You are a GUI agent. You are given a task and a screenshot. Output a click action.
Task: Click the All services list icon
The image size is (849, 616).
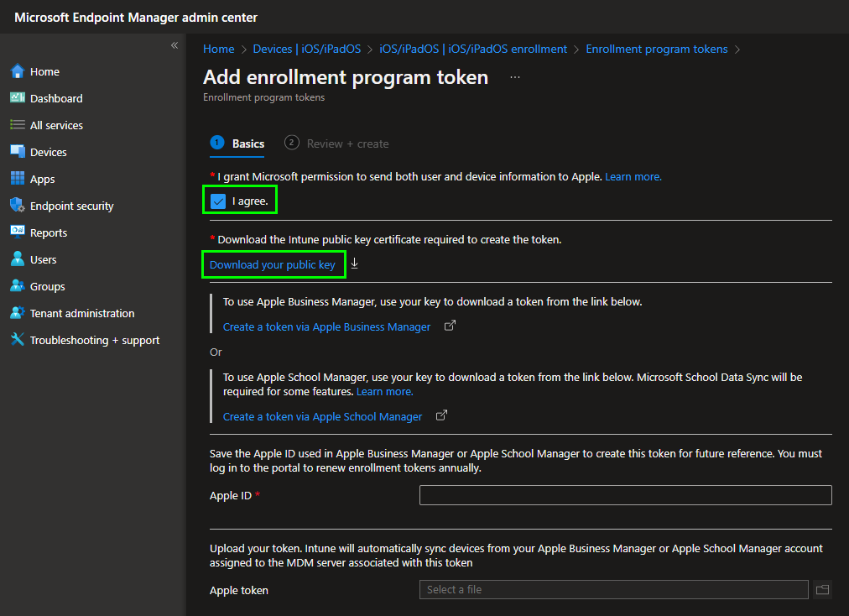[18, 125]
